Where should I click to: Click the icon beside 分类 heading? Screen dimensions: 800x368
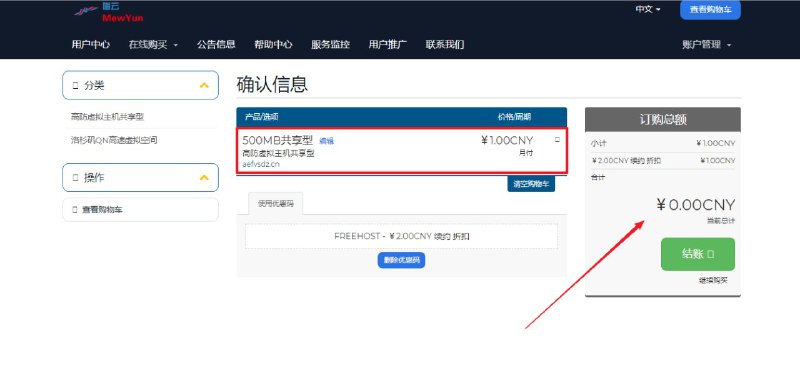tap(76, 86)
